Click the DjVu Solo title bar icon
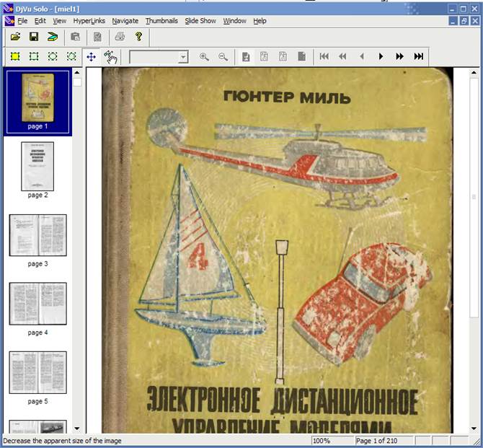Screen dimensions: 483x448 coord(9,9)
